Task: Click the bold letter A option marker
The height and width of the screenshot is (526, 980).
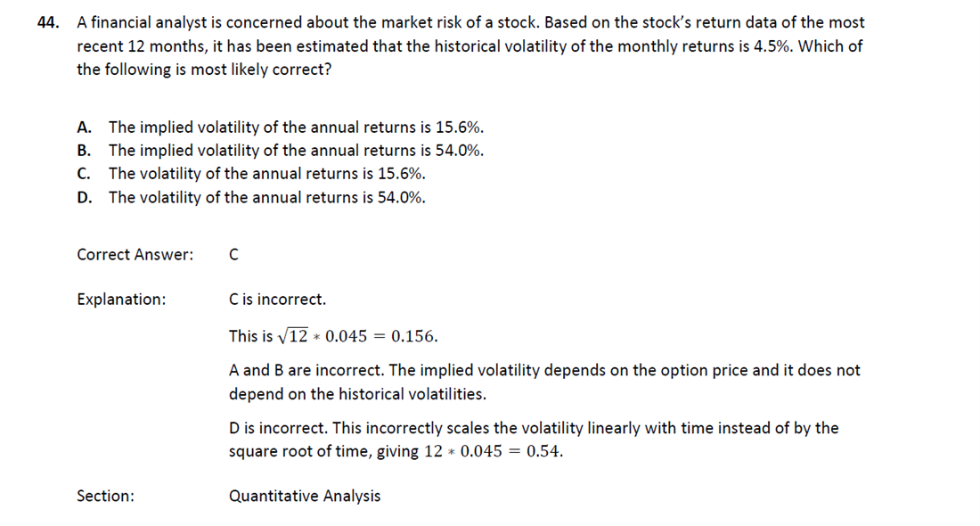Action: coord(84,127)
